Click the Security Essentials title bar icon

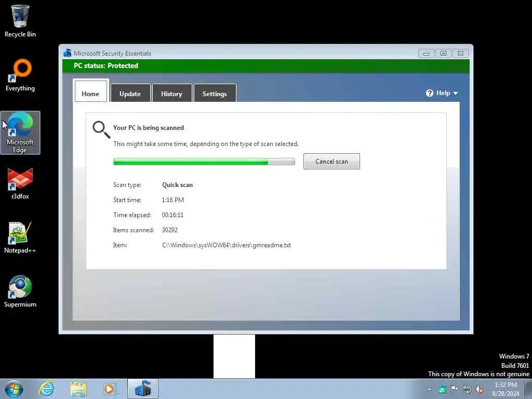tap(68, 53)
